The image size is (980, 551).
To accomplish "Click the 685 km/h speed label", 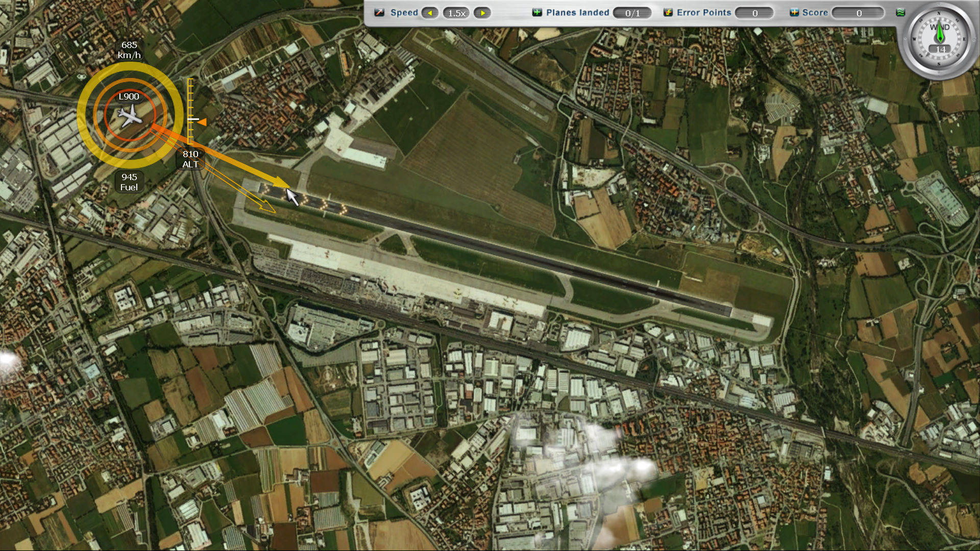I will click(x=129, y=50).
